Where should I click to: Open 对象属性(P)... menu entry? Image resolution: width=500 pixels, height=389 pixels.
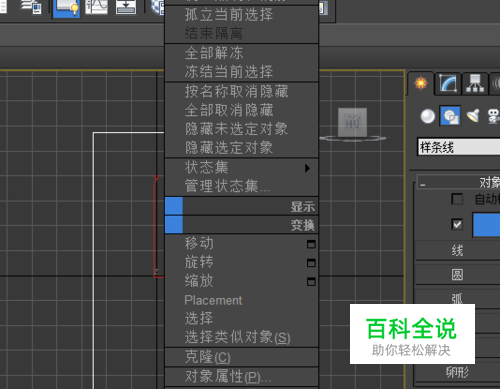click(242, 377)
